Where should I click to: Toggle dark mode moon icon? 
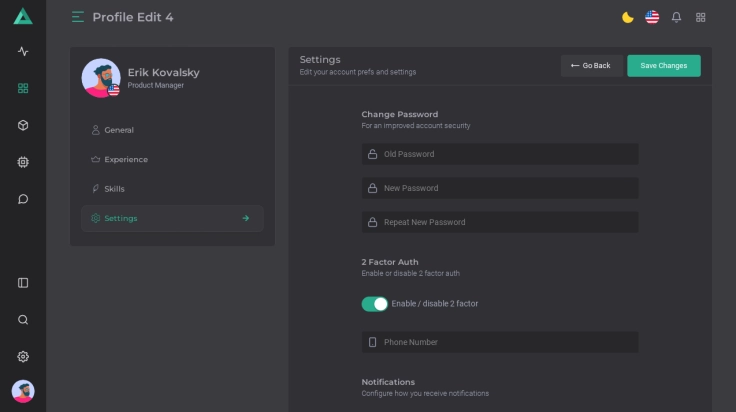click(x=627, y=17)
